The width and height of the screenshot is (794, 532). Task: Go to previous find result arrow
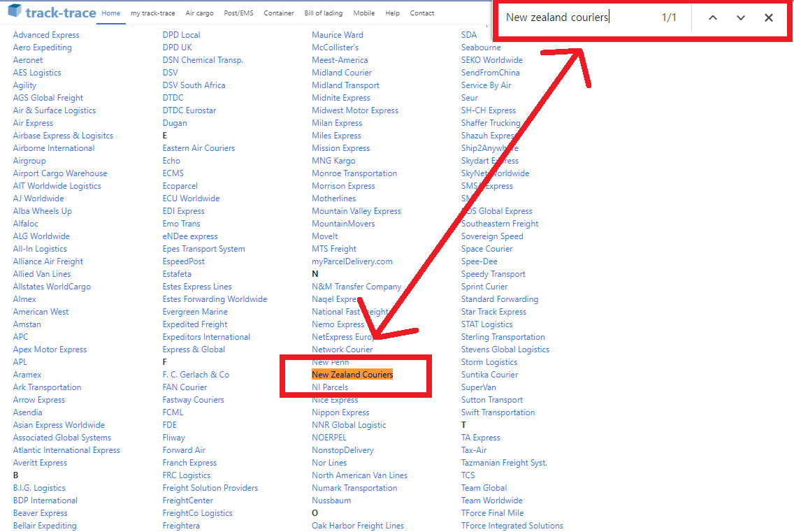(712, 17)
